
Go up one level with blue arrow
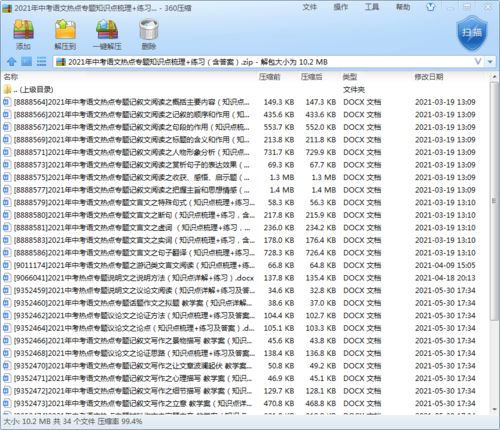(12, 62)
